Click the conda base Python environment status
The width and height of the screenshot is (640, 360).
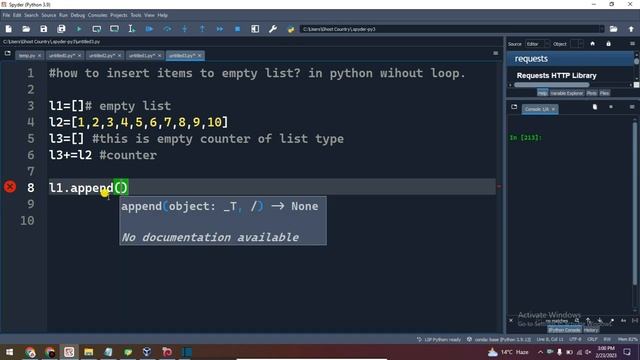(x=499, y=340)
